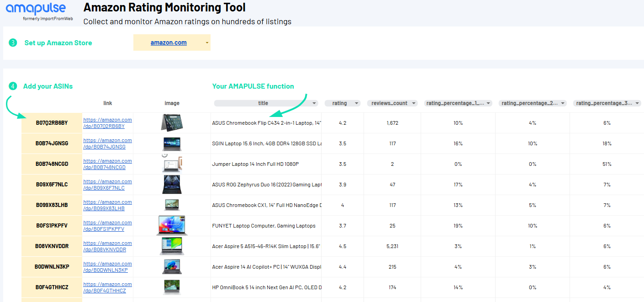Open the amazon.com link for B0F4GTHHCZ
This screenshot has width=644, height=302.
coord(107,287)
